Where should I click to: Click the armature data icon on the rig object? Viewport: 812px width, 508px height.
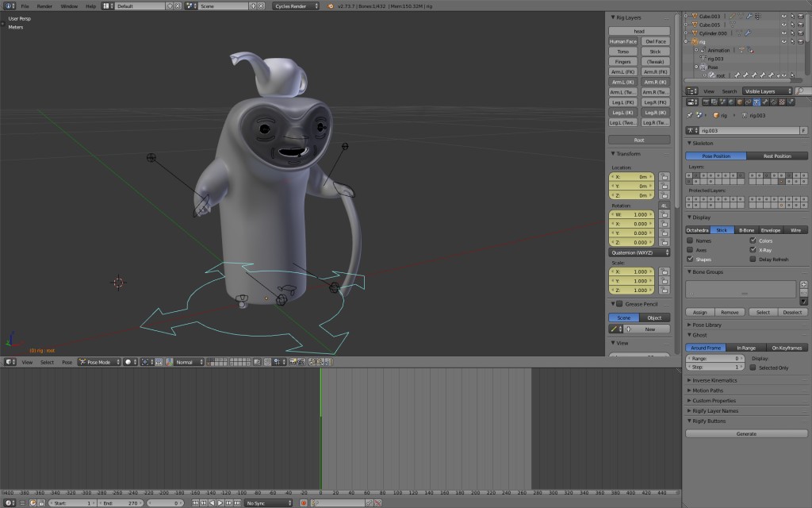703,59
